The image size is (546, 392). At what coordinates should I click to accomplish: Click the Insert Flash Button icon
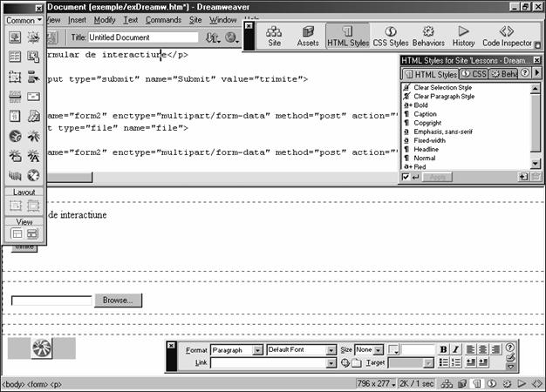15,156
